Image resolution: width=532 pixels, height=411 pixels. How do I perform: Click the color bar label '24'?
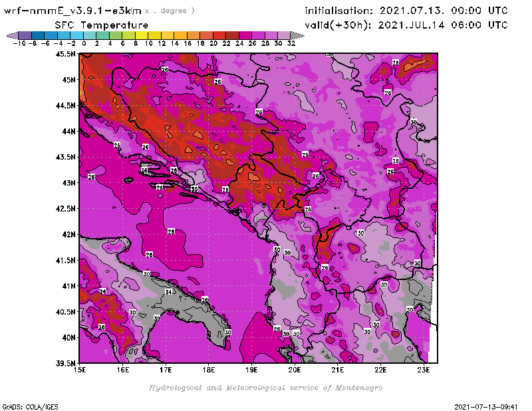click(239, 43)
